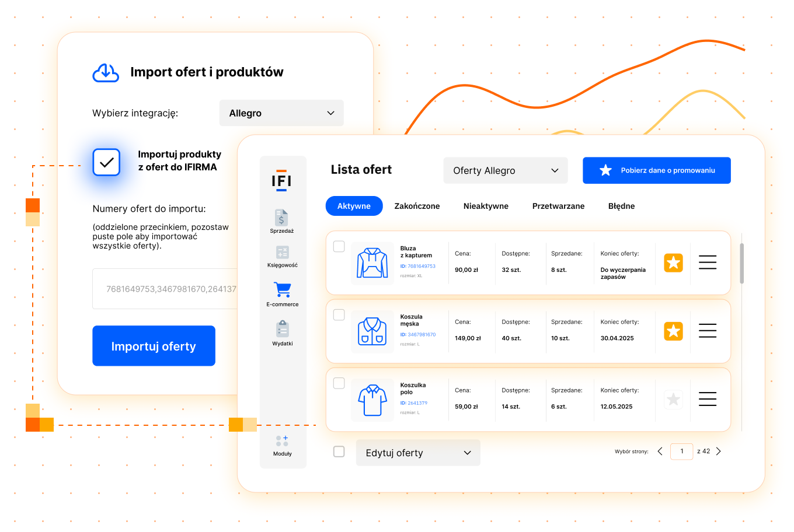
Task: Click available quantity 40 szt.
Action: pos(511,338)
